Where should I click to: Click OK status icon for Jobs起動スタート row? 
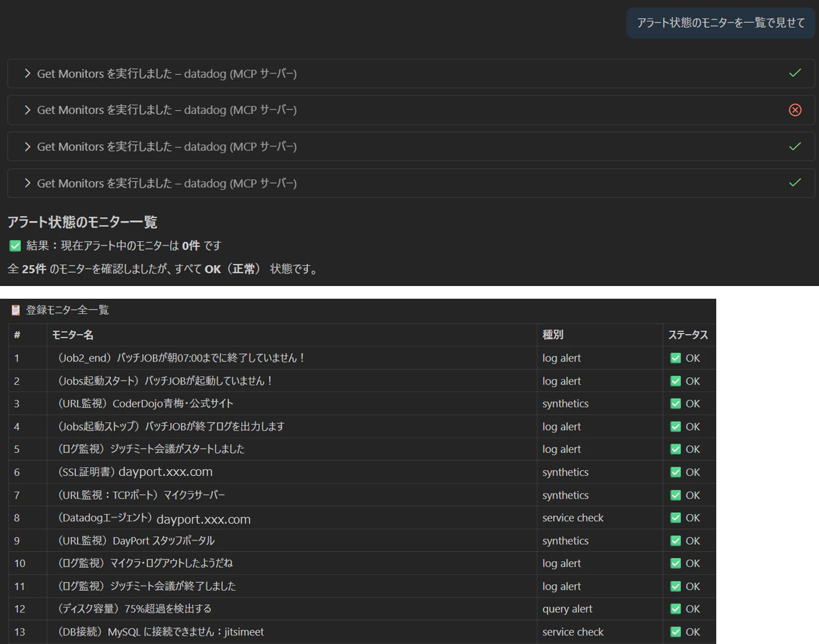click(x=676, y=381)
